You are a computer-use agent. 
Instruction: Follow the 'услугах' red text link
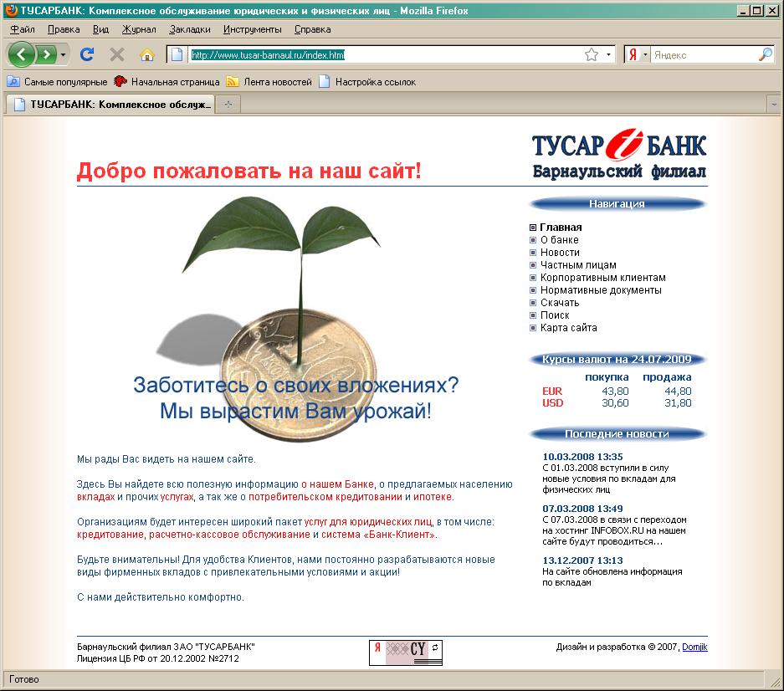tap(177, 497)
